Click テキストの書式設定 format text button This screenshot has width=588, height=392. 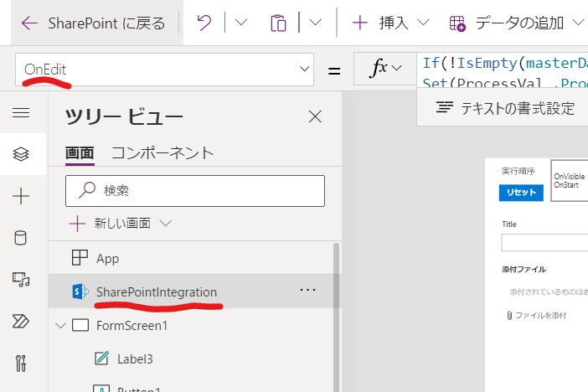(x=505, y=108)
